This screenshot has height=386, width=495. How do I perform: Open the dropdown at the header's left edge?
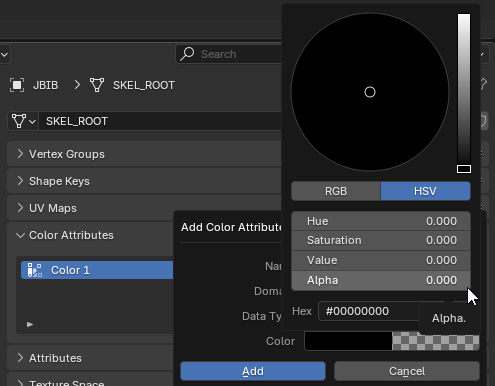click(x=4, y=54)
